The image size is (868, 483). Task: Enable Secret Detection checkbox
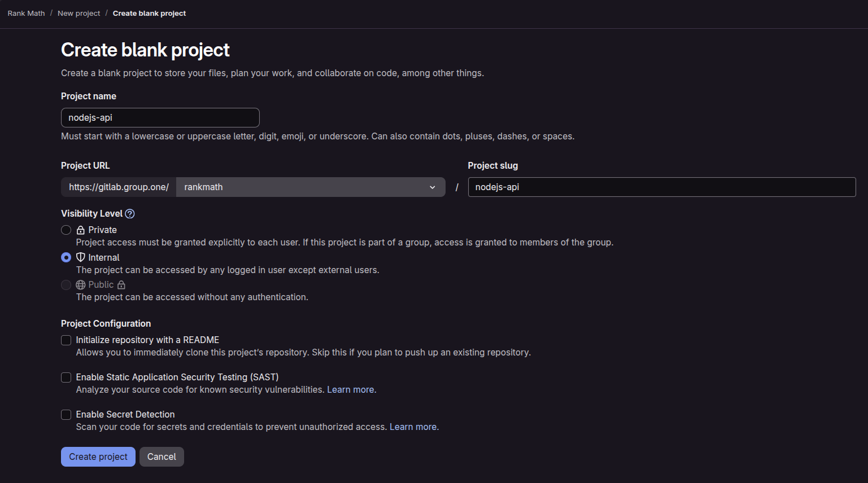(x=66, y=415)
